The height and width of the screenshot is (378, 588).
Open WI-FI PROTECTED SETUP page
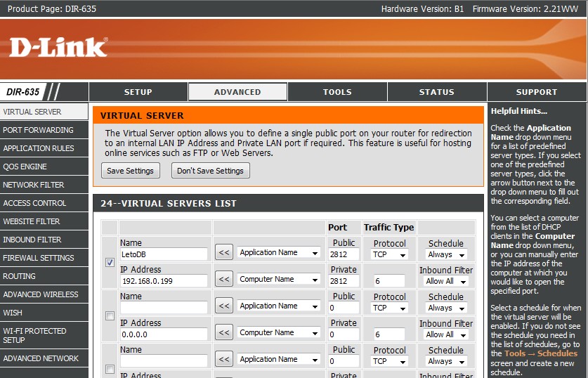pos(44,335)
